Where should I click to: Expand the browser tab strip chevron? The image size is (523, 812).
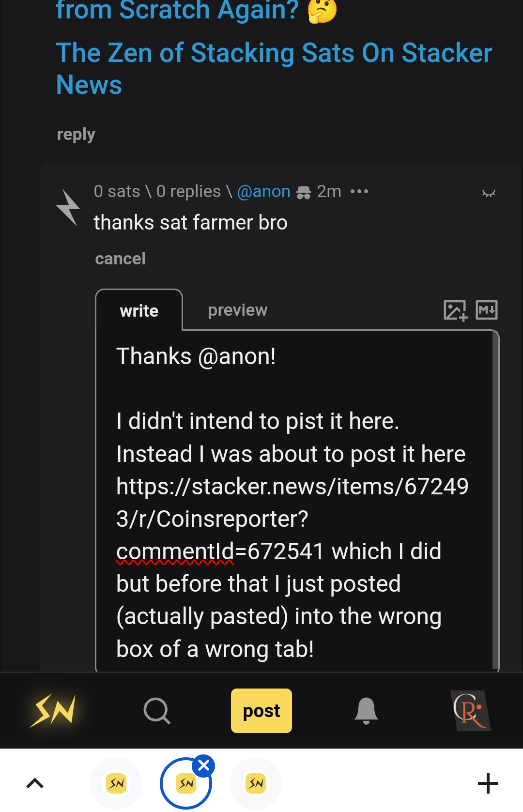point(35,783)
